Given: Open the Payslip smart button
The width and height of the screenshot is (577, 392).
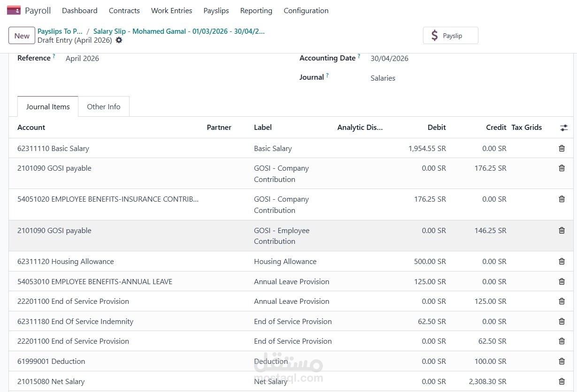Looking at the screenshot, I should coord(450,36).
